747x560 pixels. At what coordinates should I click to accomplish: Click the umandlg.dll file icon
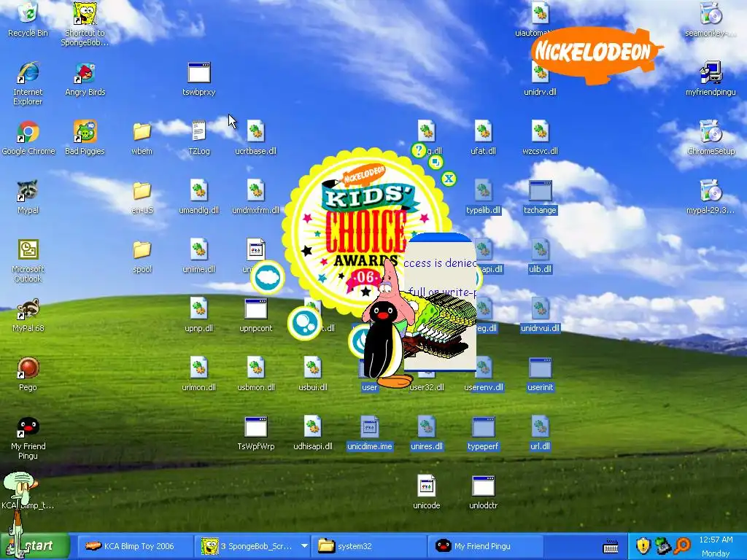(x=199, y=197)
